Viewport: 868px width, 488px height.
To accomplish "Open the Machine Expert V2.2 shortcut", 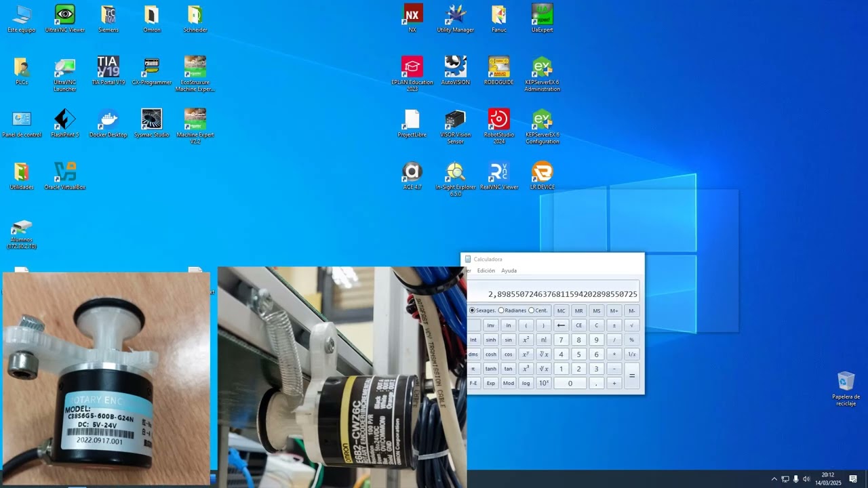I will (x=195, y=126).
